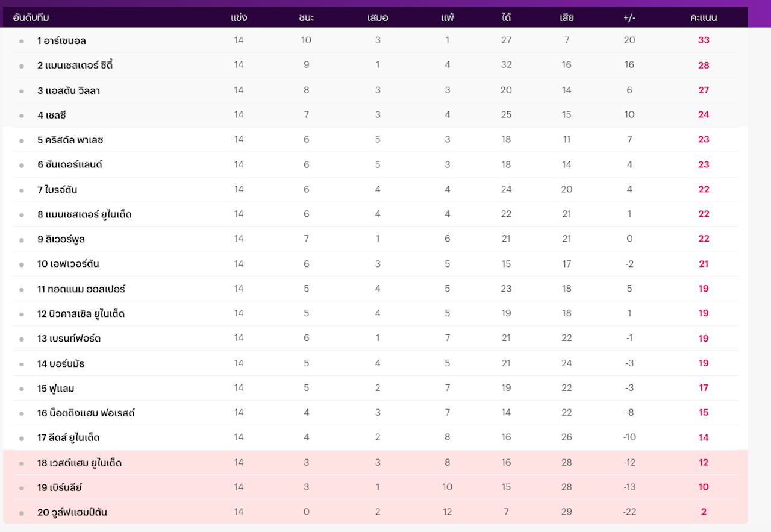Click the อันดับทีม column header
Image resolution: width=771 pixels, height=532 pixels.
click(31, 17)
